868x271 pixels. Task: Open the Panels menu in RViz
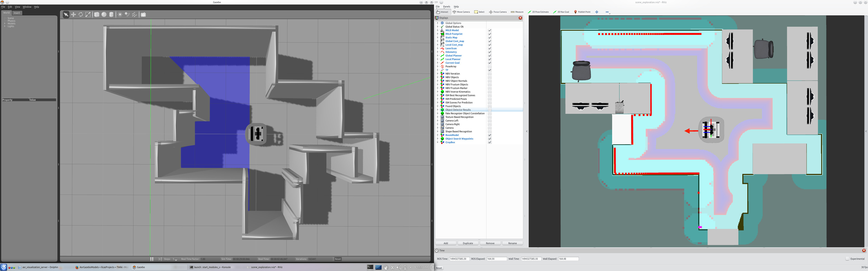(446, 7)
